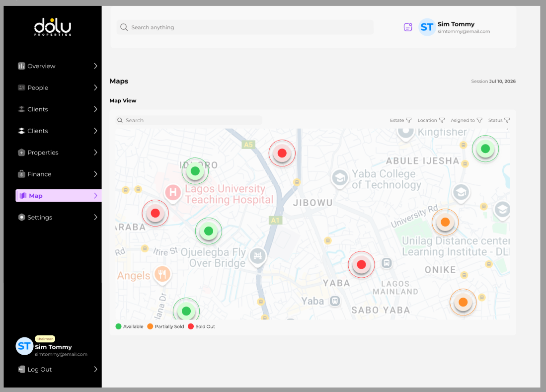Viewport: 546px width, 392px height.
Task: Click the dolu Properties logo
Action: [x=53, y=27]
